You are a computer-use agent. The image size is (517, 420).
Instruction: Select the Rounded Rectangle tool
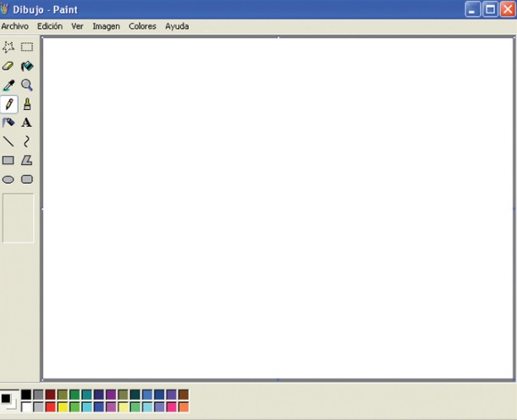pyautogui.click(x=27, y=180)
